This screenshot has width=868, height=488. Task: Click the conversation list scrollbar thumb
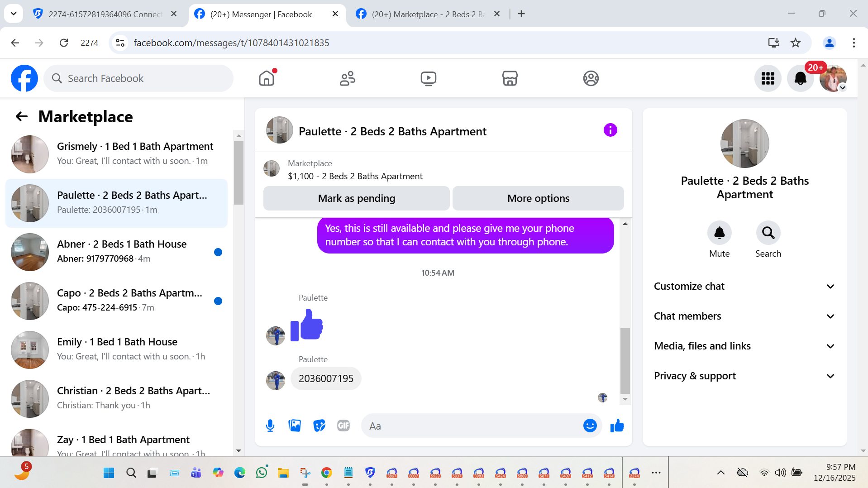click(238, 173)
